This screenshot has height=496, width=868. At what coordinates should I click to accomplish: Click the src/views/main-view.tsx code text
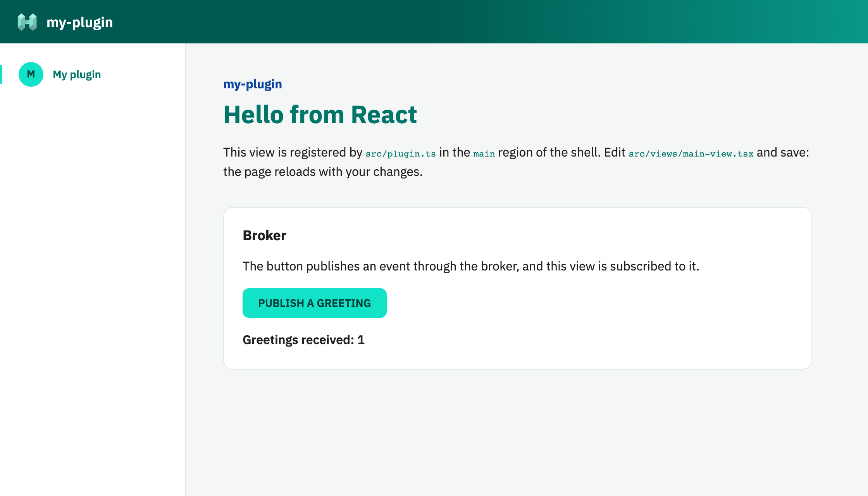[x=691, y=153]
